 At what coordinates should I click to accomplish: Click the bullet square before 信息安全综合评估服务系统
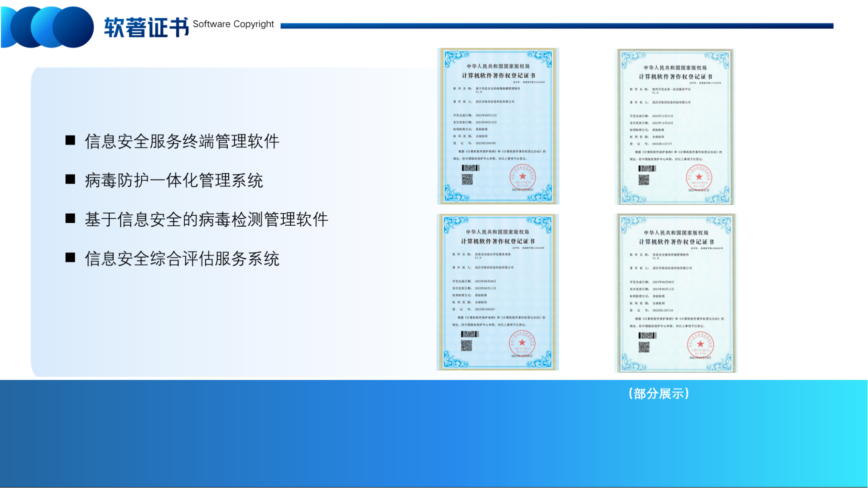click(x=70, y=257)
